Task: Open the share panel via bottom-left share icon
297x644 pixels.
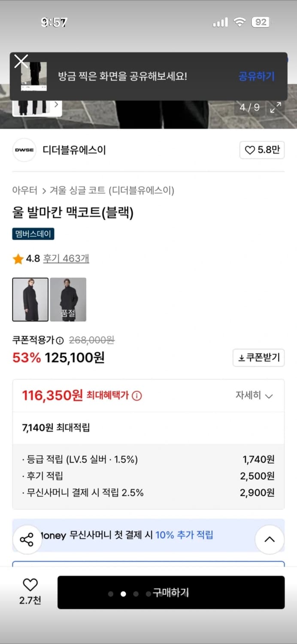Action: point(27,539)
